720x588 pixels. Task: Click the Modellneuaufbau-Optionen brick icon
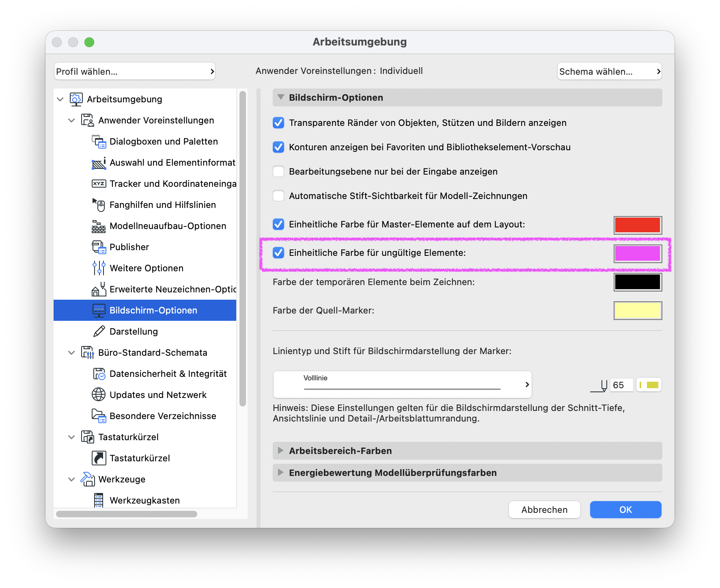pyautogui.click(x=99, y=226)
